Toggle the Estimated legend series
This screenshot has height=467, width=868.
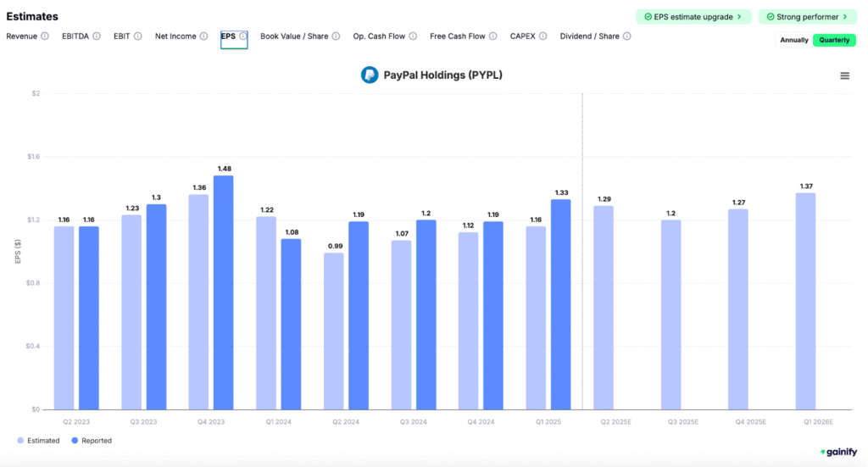tap(38, 441)
